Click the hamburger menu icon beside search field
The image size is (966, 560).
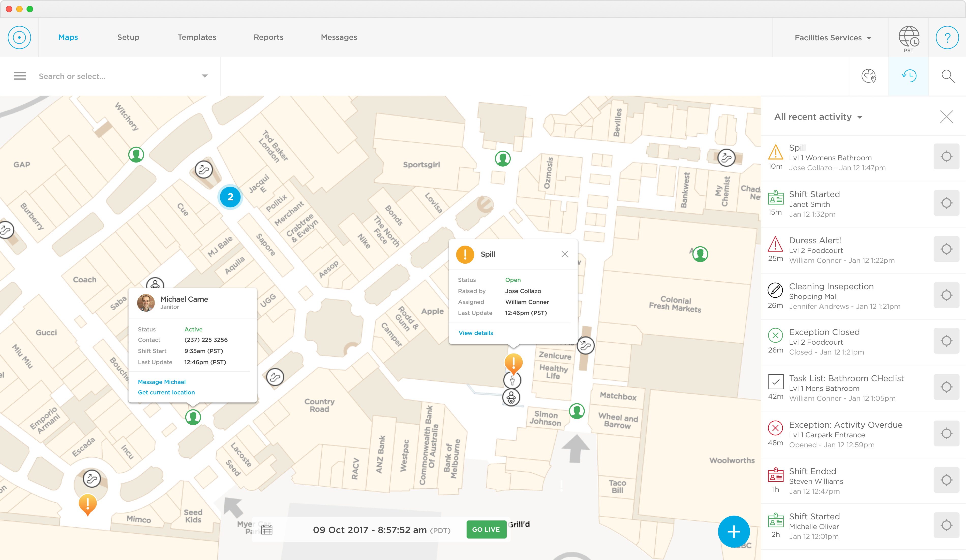click(x=19, y=76)
